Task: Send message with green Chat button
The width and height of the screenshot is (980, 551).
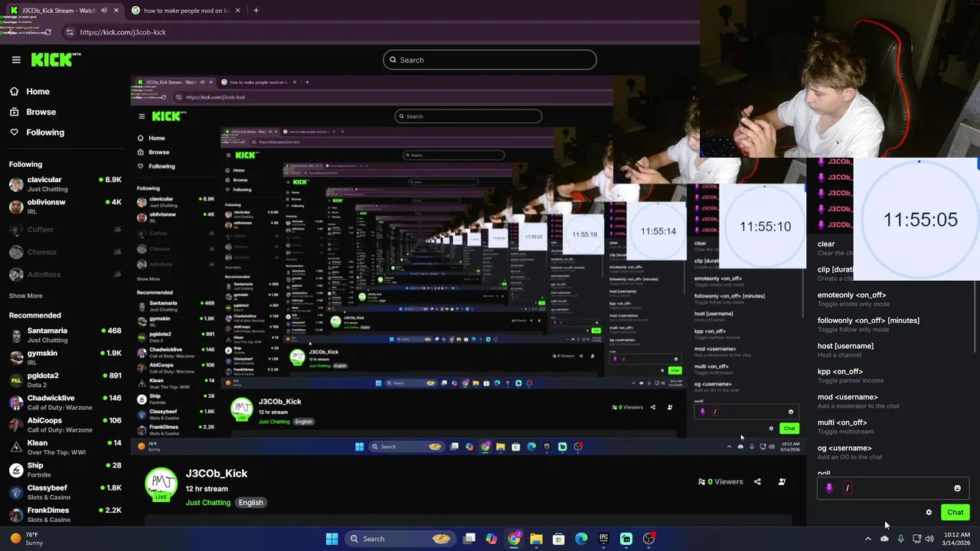Action: [955, 513]
